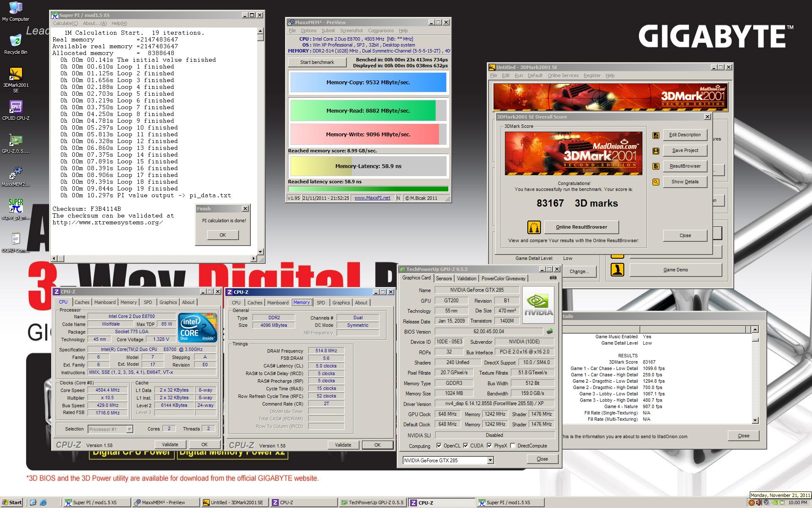Screen dimensions: 812x508
Task: Click Close on MadOnion details window
Action: click(743, 436)
